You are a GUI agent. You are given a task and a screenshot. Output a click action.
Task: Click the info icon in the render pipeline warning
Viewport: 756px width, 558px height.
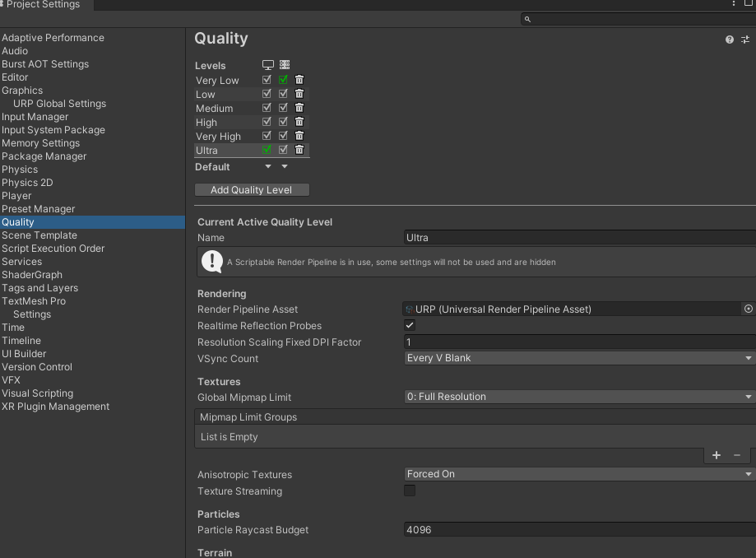211,263
